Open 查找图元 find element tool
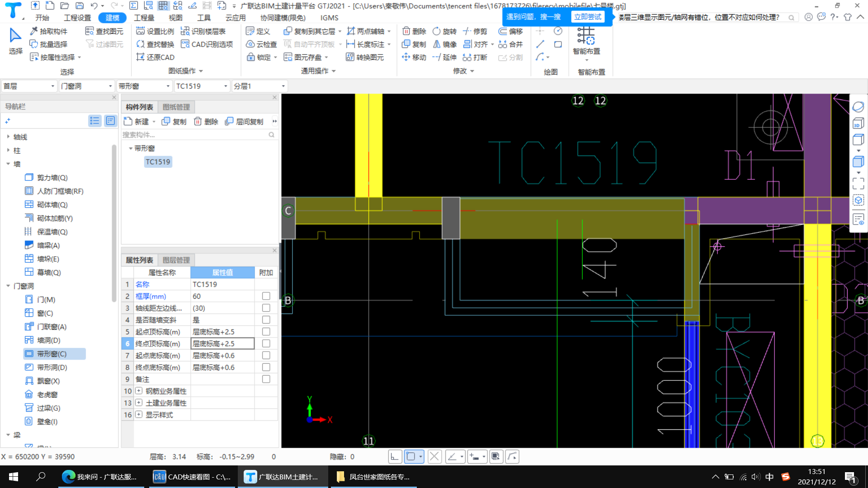868x488 pixels. click(x=104, y=31)
